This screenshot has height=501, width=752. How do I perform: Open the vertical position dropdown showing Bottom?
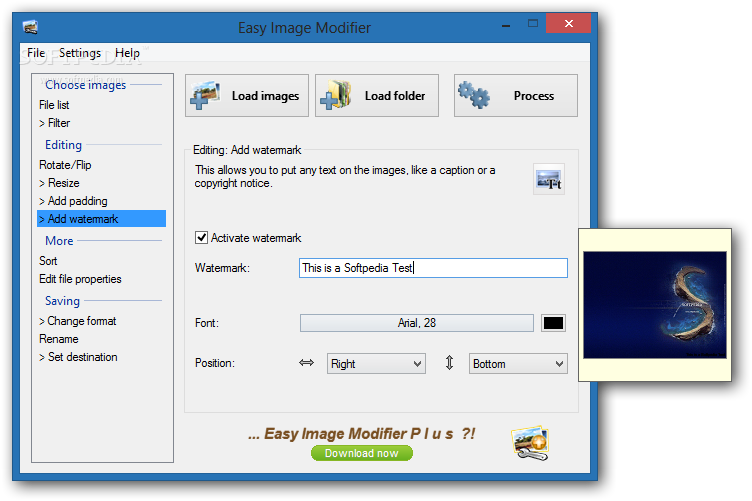[x=518, y=364]
